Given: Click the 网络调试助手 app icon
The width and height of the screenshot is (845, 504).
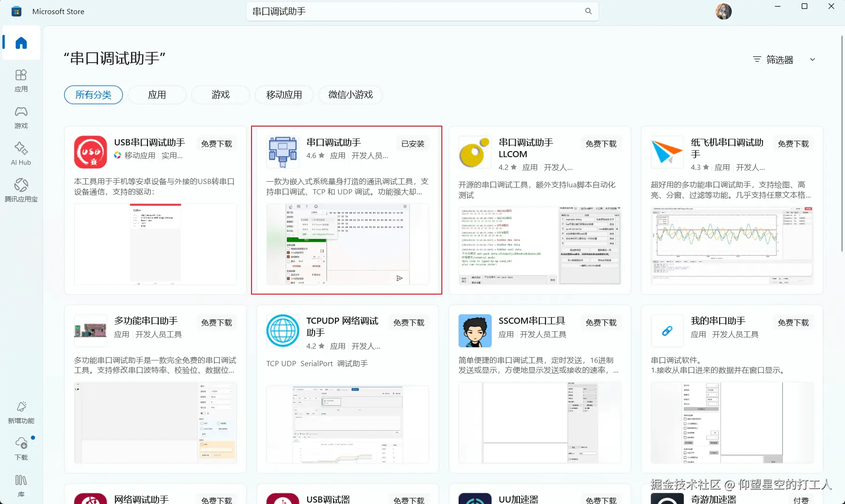Looking at the screenshot, I should (90, 499).
